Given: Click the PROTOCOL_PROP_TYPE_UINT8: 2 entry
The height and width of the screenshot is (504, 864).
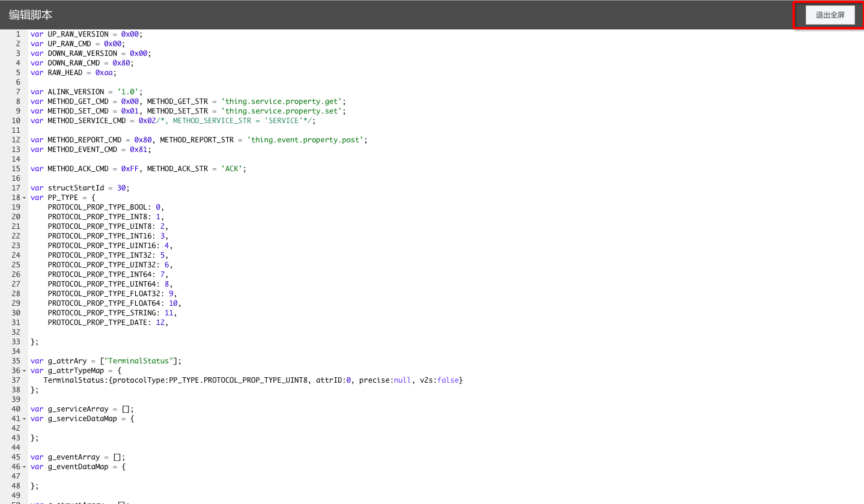Looking at the screenshot, I should [108, 226].
